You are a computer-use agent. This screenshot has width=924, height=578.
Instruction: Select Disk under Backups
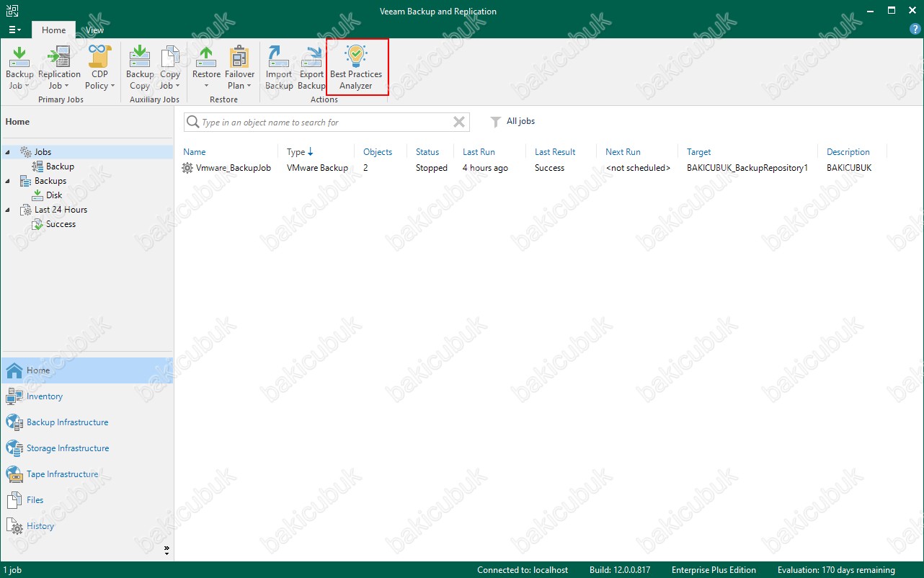pos(54,195)
